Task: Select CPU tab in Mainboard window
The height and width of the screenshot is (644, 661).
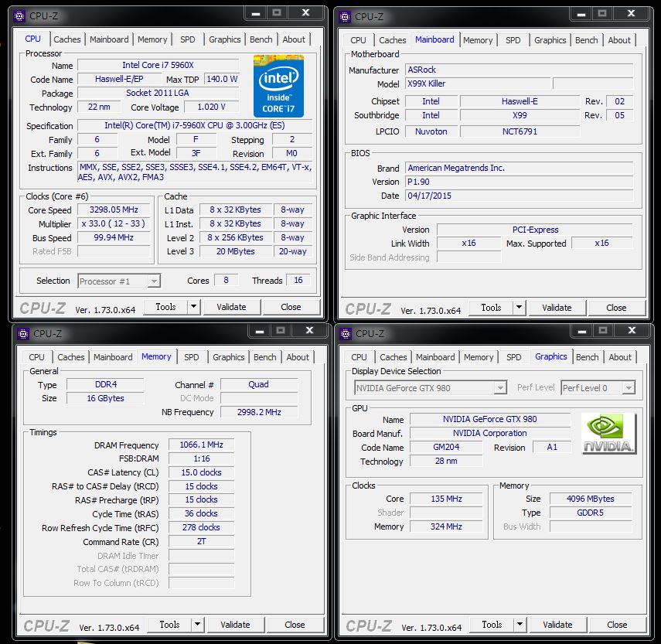Action: click(x=358, y=40)
